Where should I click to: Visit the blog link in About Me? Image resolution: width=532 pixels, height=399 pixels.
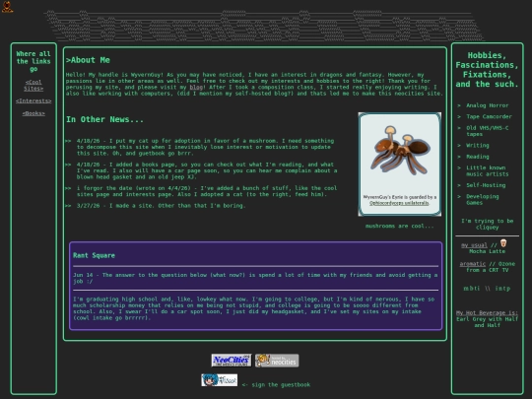point(196,88)
